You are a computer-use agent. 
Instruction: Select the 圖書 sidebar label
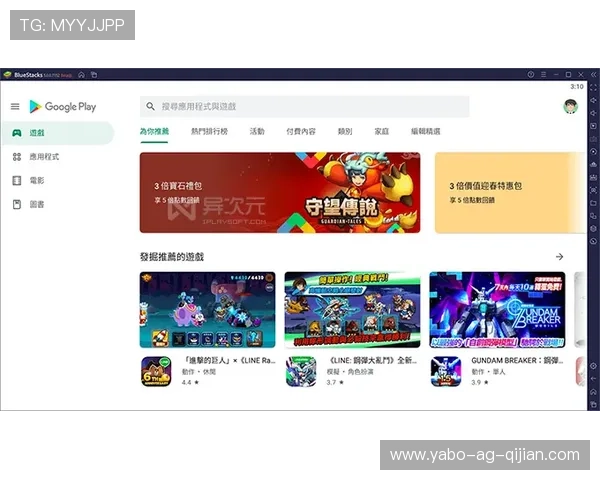click(x=37, y=204)
